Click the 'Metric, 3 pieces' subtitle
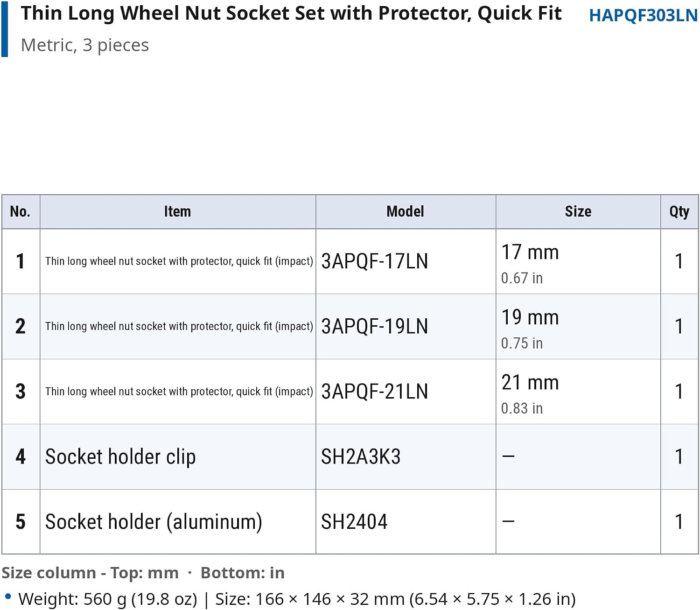Image resolution: width=700 pixels, height=610 pixels. (85, 45)
